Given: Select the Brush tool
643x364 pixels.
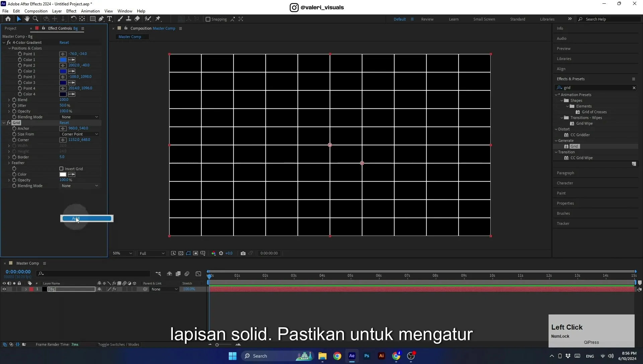Looking at the screenshot, I should [120, 19].
